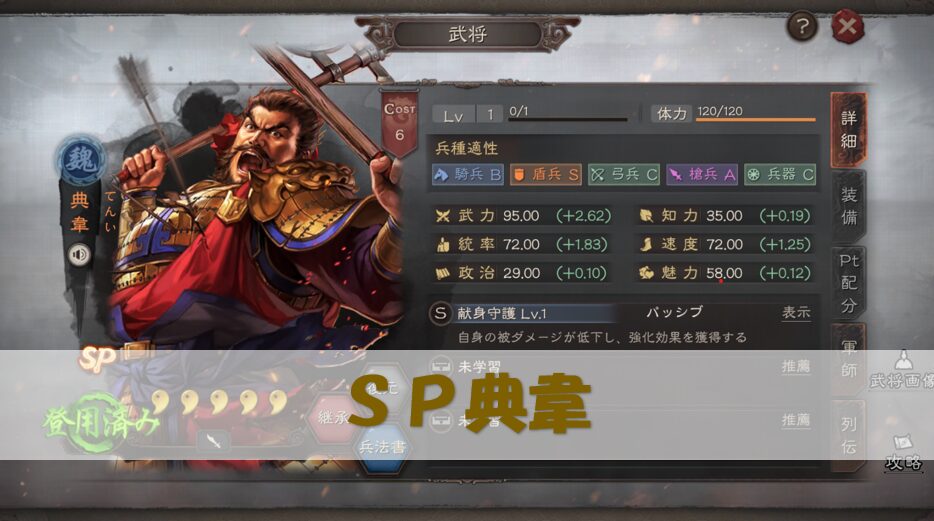Select the 槍兵 A troop aptitude
The height and width of the screenshot is (521, 934).
(702, 174)
